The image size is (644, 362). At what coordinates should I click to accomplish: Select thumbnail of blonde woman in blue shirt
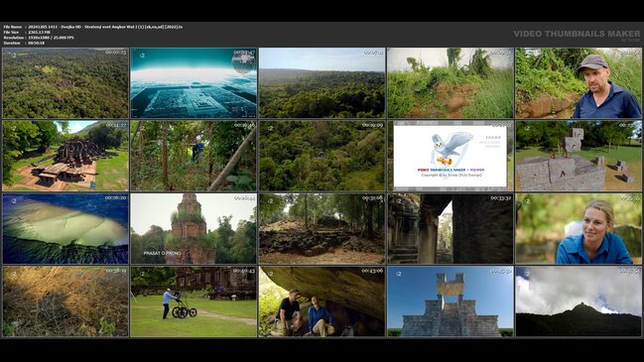tap(579, 229)
